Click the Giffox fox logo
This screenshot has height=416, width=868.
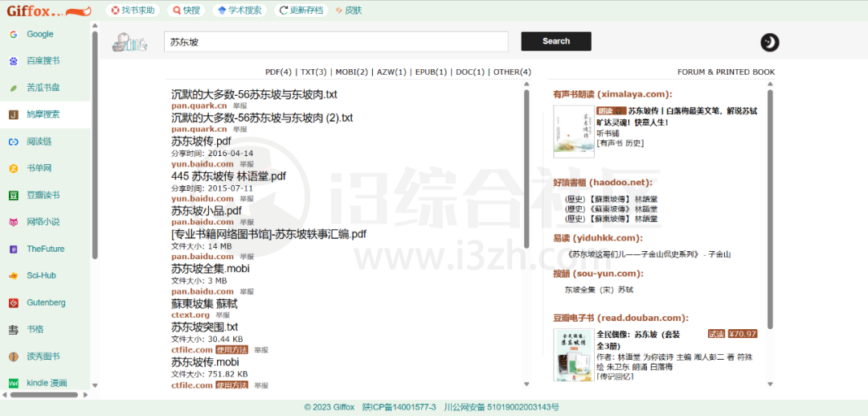(x=49, y=10)
